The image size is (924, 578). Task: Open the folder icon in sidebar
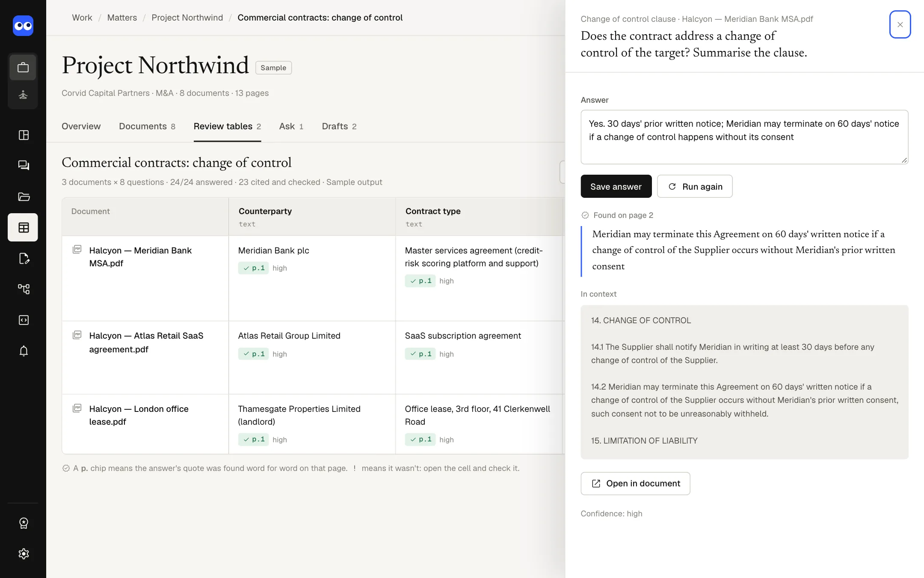(x=24, y=197)
